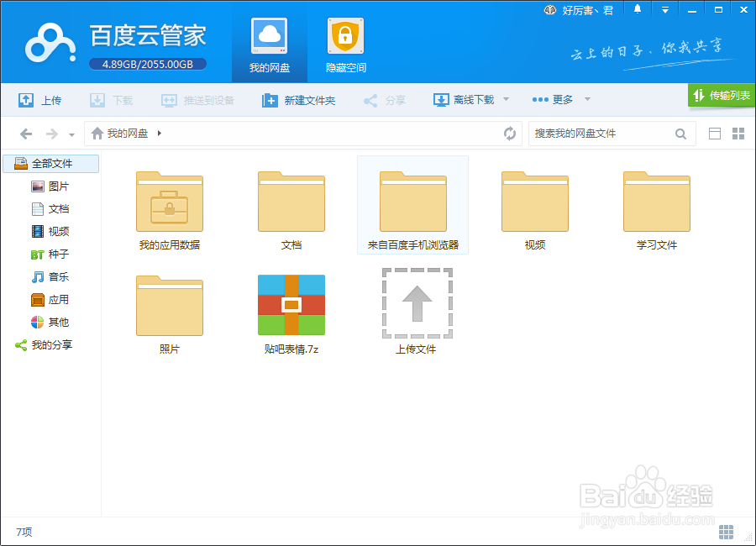Open the 我的网盘 tab
This screenshot has width=756, height=546.
(270, 45)
